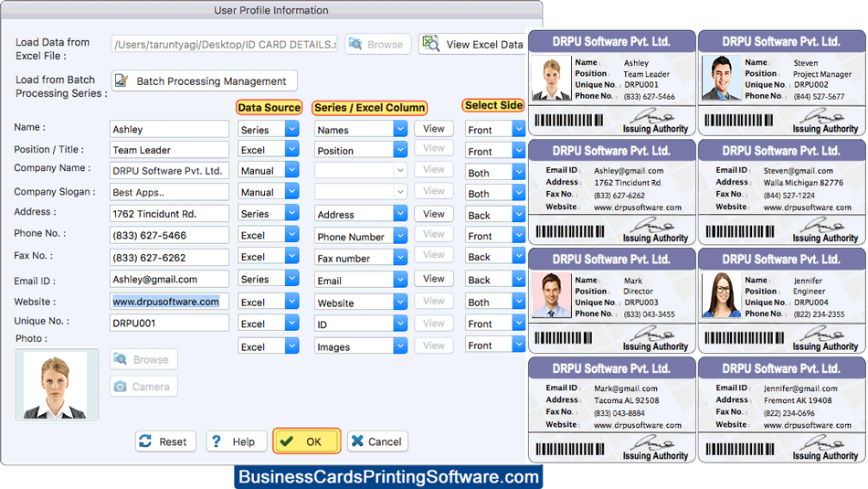Open the Website column dropdown
This screenshot has height=489, width=868.
361,303
